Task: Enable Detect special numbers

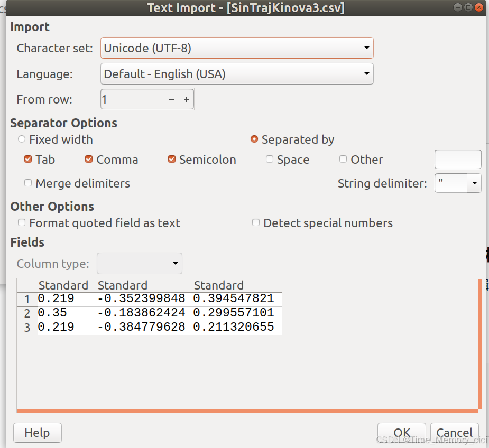Action: (256, 222)
